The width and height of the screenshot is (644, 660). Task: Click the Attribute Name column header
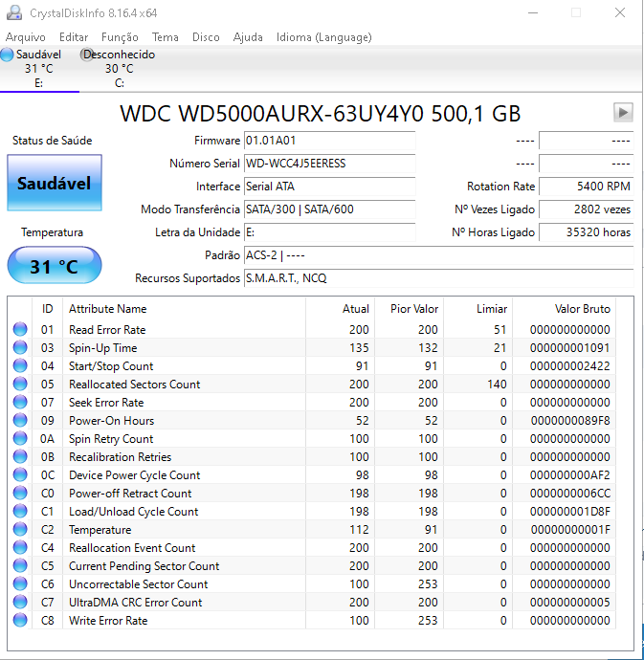184,309
